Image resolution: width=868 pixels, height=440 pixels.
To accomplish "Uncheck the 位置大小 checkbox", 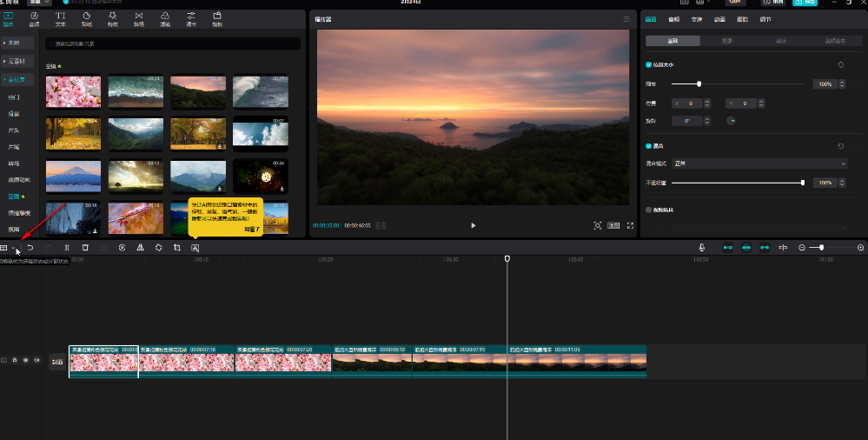I will (x=649, y=64).
